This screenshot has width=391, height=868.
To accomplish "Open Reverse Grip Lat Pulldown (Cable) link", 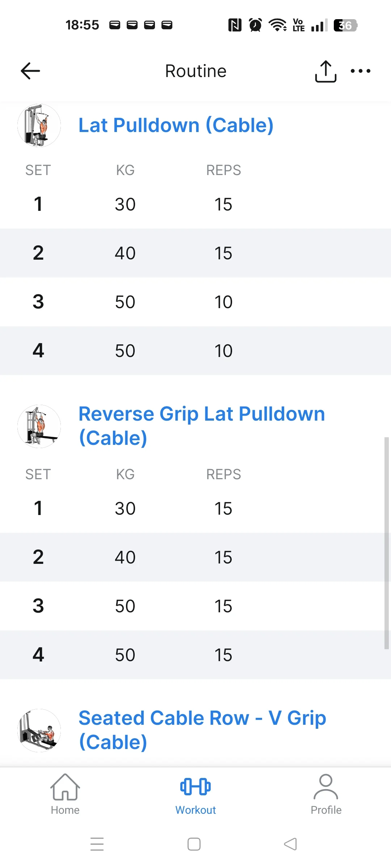I will point(202,426).
